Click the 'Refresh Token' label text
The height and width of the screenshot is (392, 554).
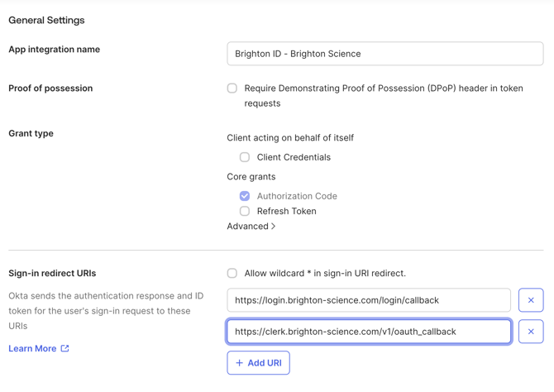286,211
